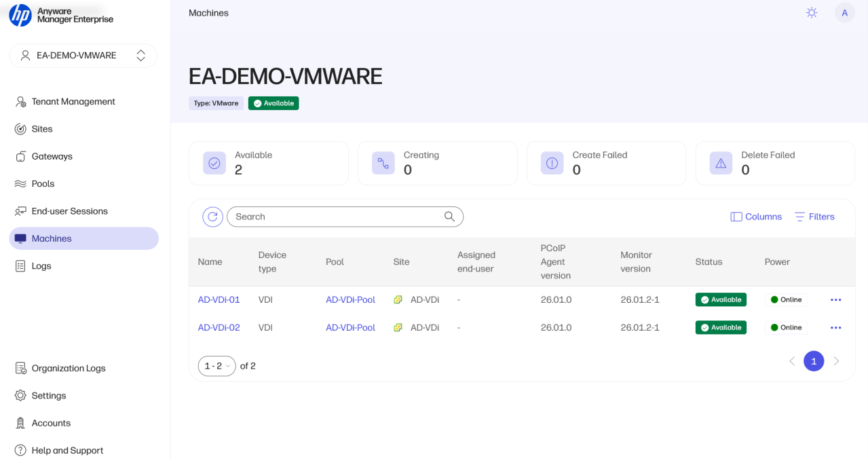Open AD-VDi-Pool link in second row
The image size is (868, 459).
[350, 328]
